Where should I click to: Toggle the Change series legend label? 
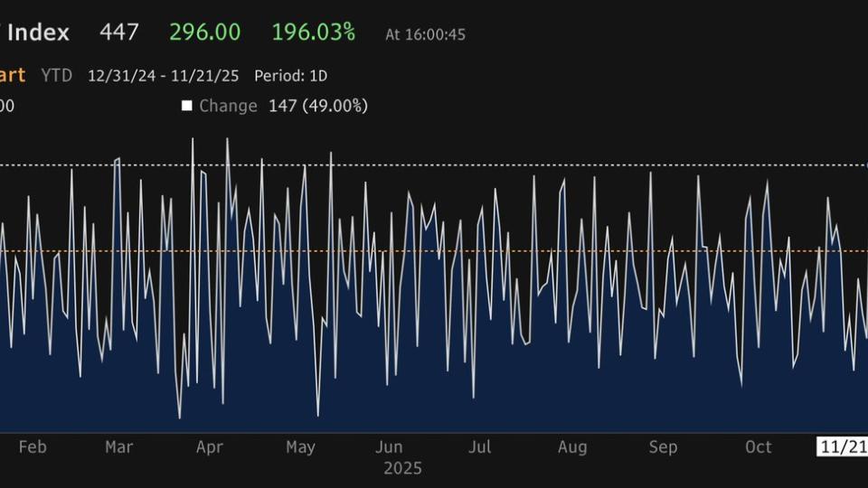(228, 106)
